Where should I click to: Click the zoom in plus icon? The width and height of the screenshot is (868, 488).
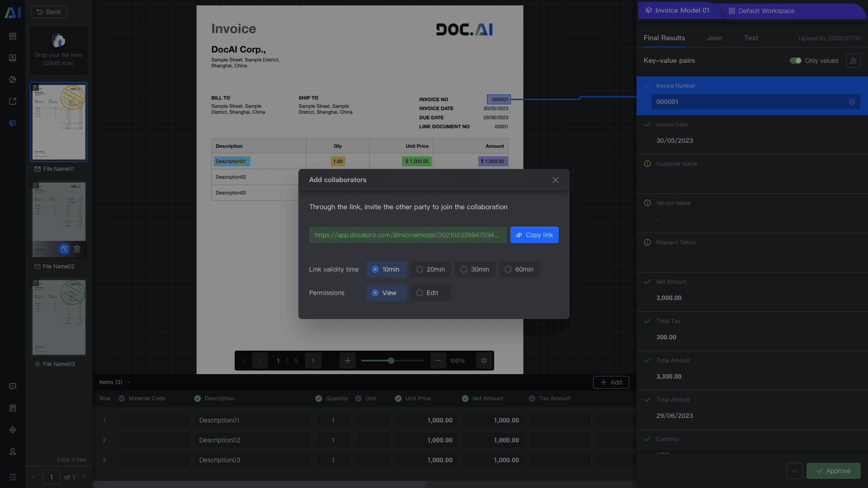(x=347, y=361)
